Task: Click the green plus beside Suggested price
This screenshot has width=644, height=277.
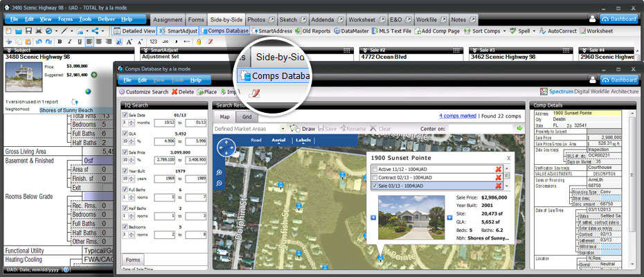Action: 94,75
